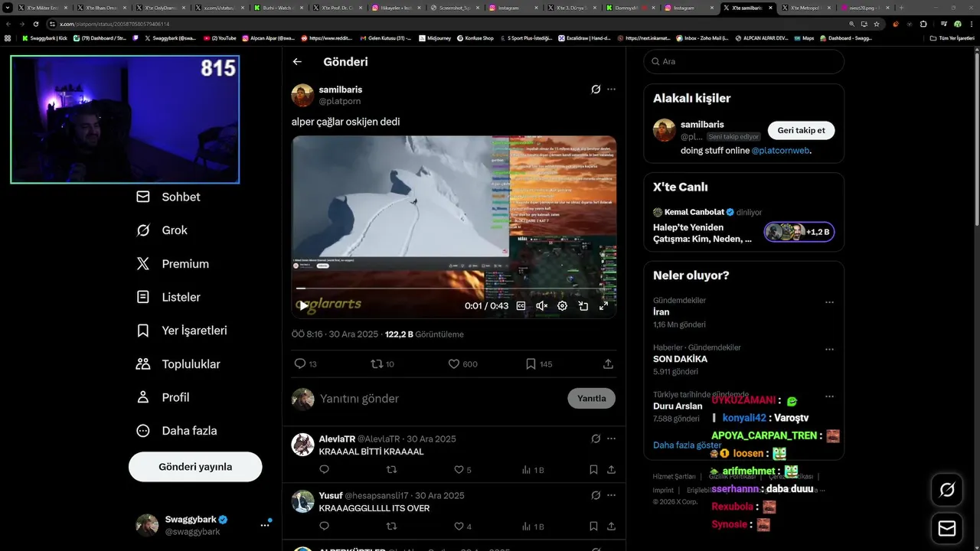Image resolution: width=980 pixels, height=551 pixels.
Task: Click the browser address bar URL
Action: 115,24
